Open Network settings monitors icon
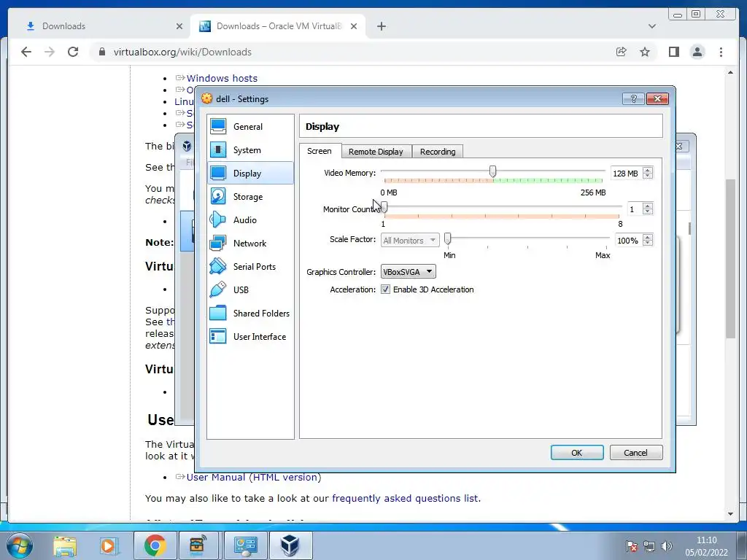 (x=218, y=244)
